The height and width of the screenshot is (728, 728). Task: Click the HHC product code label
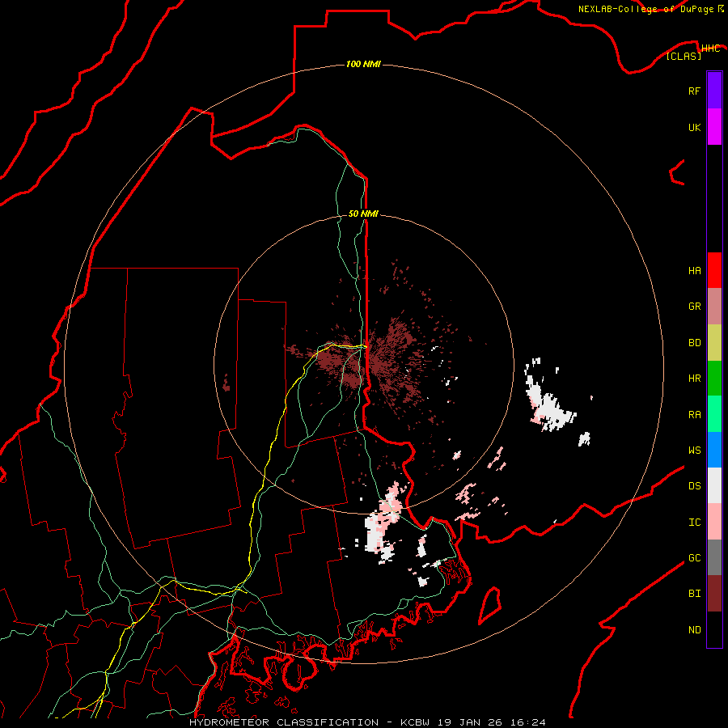710,49
